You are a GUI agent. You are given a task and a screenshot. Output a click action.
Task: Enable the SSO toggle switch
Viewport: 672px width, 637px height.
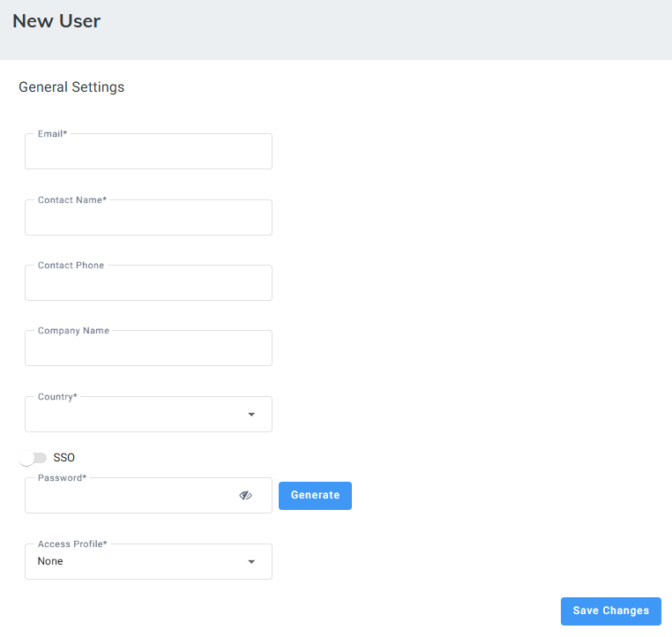point(33,458)
